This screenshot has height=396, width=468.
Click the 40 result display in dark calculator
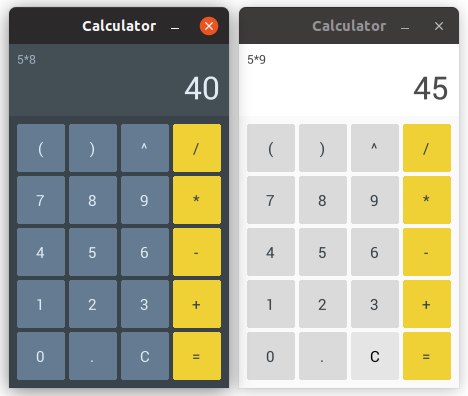coord(202,88)
